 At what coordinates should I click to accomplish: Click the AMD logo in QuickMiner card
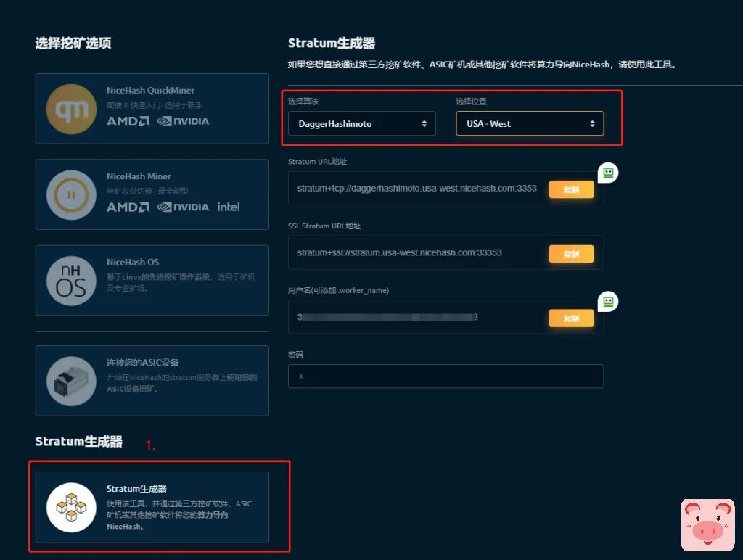click(128, 121)
